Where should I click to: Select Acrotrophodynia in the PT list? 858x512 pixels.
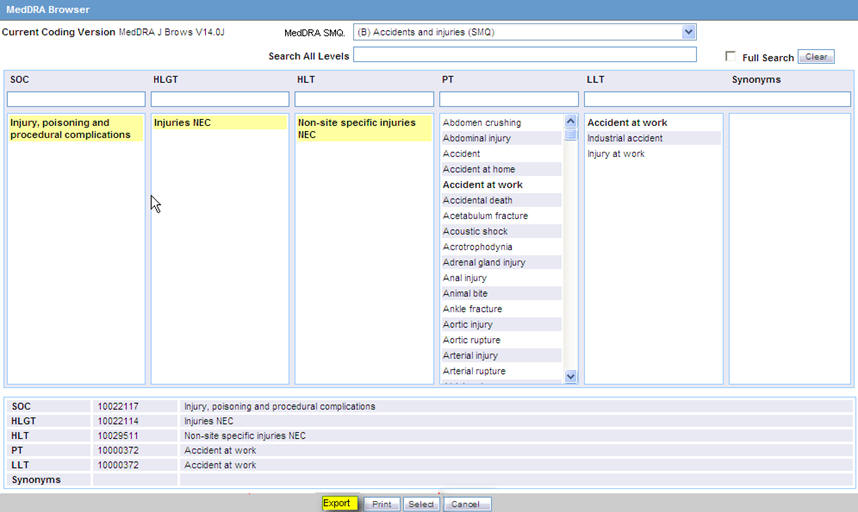click(x=477, y=247)
